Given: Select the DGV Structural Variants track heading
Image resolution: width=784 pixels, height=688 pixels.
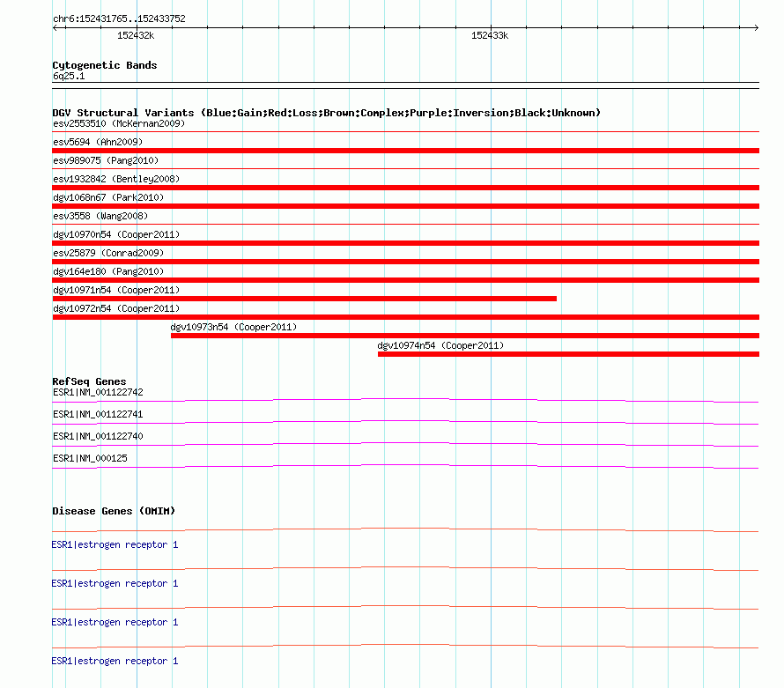Looking at the screenshot, I should [326, 113].
